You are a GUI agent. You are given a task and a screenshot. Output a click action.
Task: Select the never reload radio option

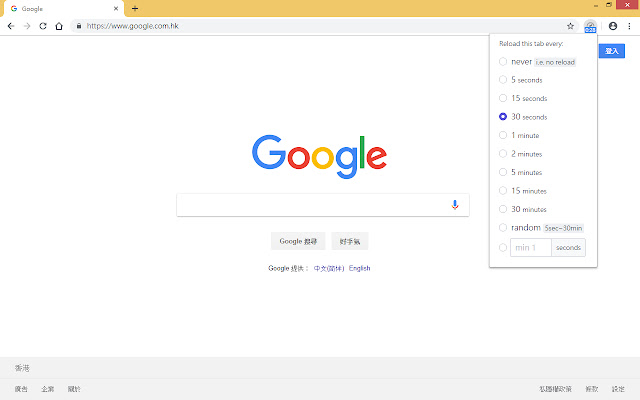tap(503, 62)
